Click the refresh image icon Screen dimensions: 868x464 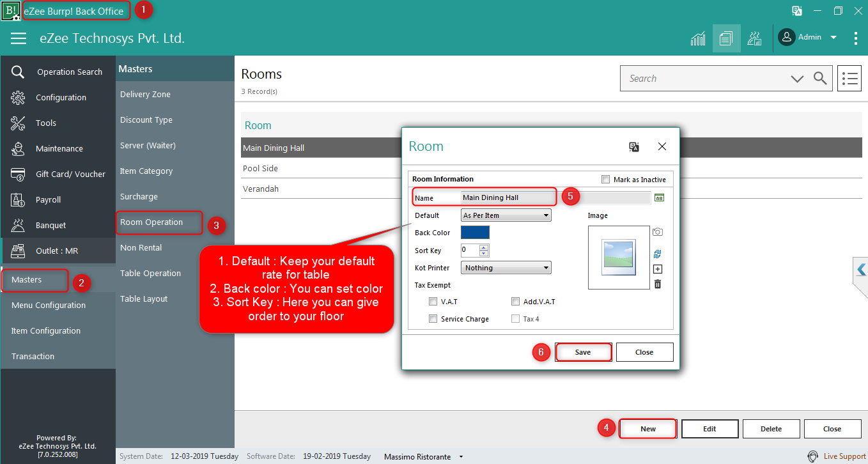tap(658, 254)
